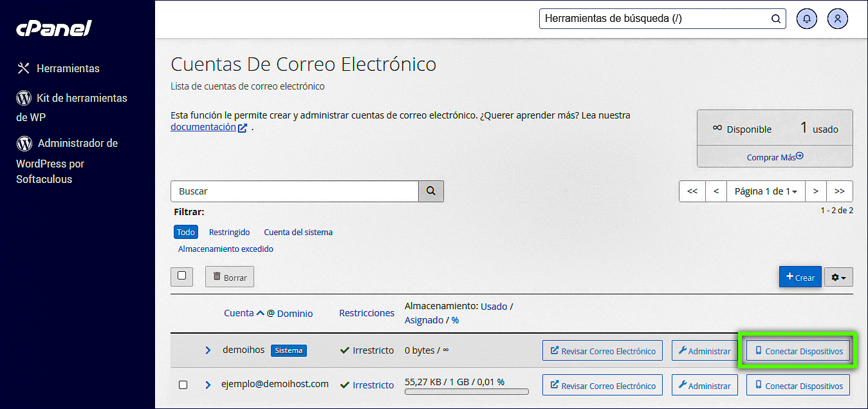Click Conectar Dispositivos for demoihos

pos(798,351)
